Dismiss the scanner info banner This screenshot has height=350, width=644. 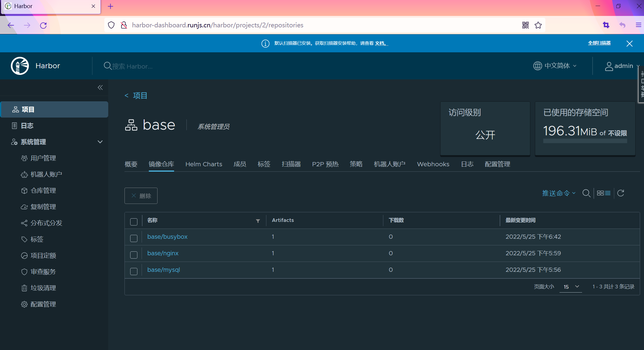[x=629, y=44]
